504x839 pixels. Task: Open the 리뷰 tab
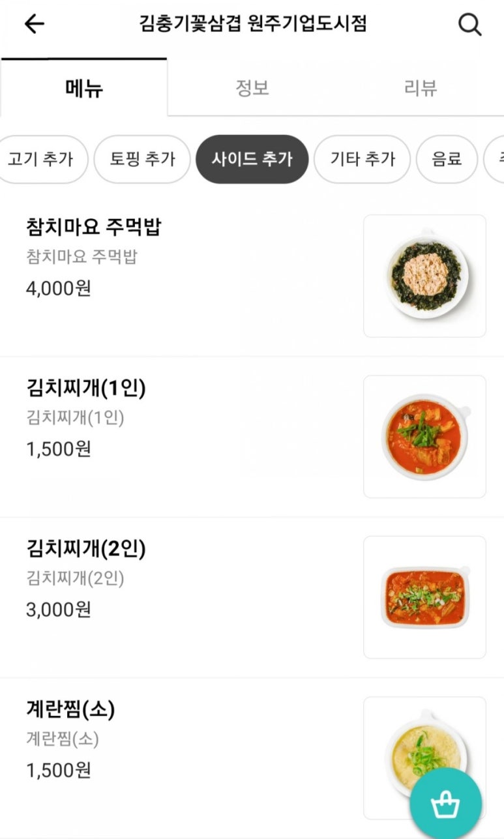tap(420, 88)
